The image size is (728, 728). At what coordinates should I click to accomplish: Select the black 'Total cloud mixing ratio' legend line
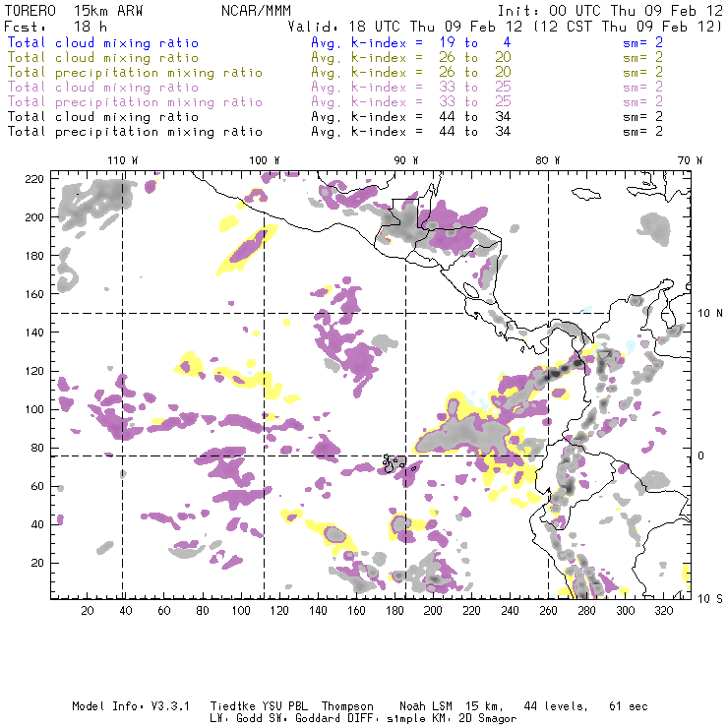point(103,117)
